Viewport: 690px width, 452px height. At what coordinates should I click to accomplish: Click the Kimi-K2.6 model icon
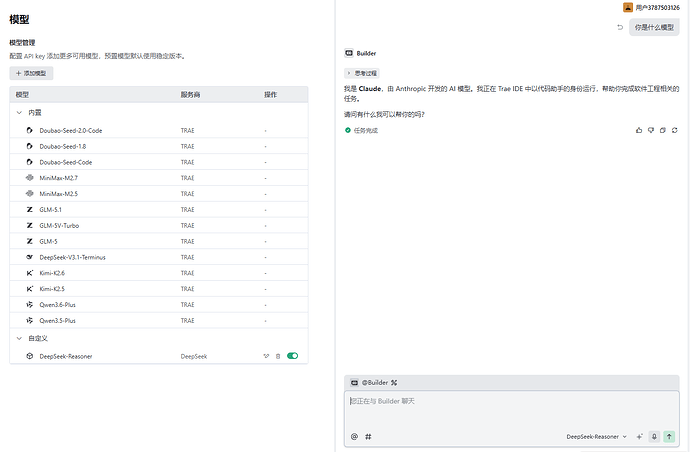click(29, 273)
